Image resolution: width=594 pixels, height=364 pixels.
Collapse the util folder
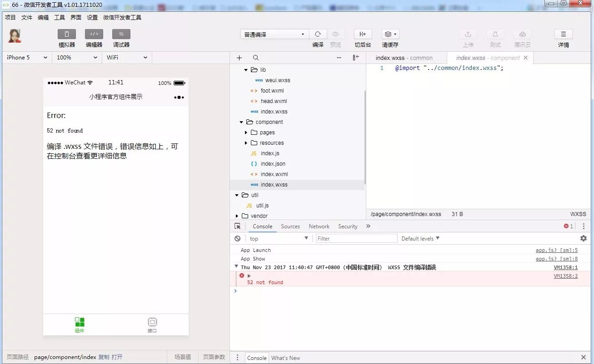(x=237, y=195)
